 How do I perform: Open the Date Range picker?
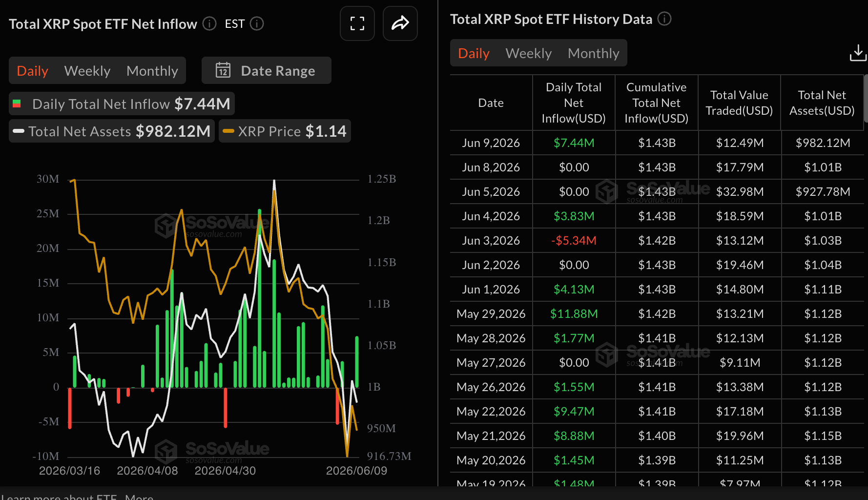[x=267, y=70]
